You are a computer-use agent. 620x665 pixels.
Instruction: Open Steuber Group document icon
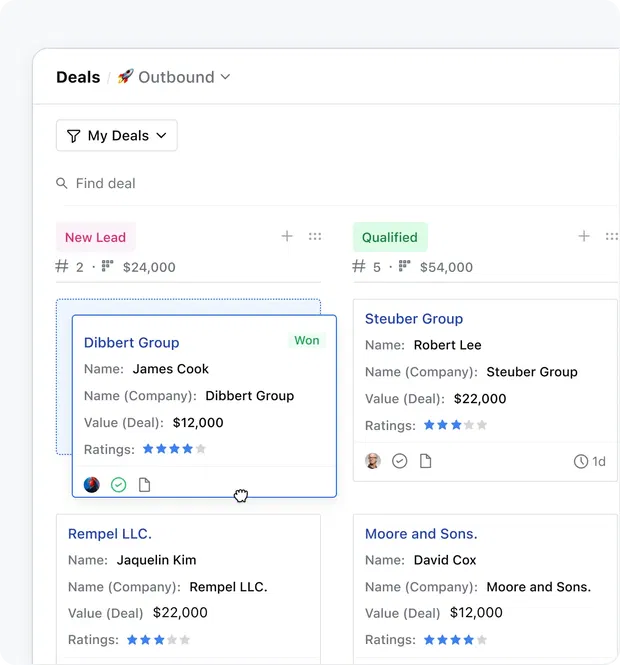click(425, 461)
